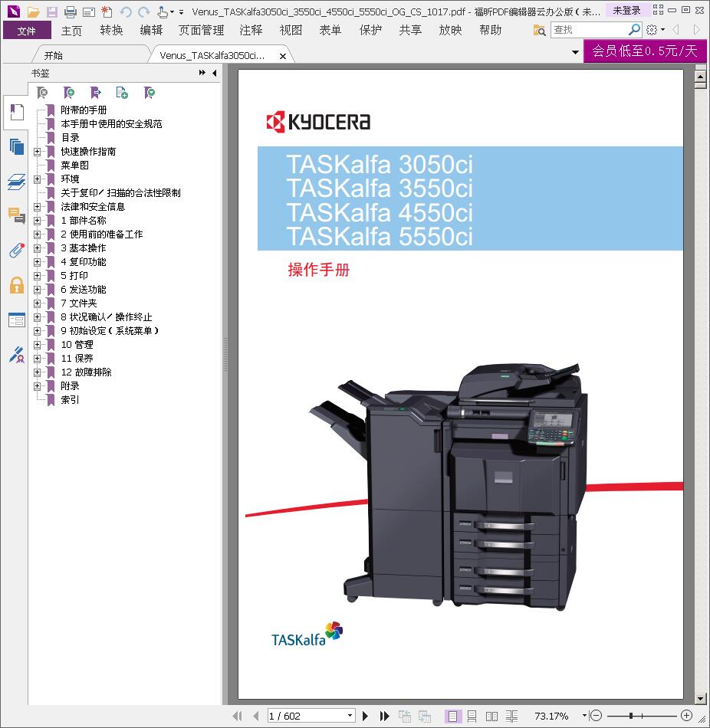This screenshot has width=710, height=728.
Task: Jump to the last page
Action: [384, 716]
